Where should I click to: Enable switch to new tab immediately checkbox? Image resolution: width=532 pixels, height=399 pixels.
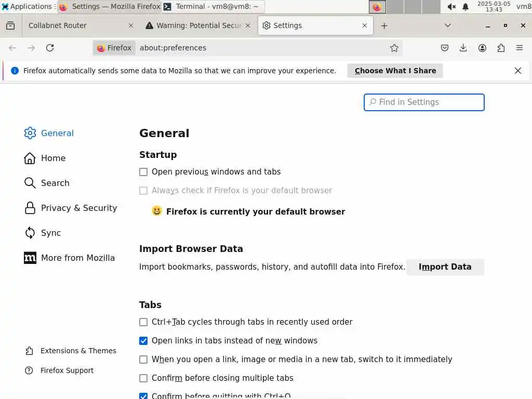143,360
